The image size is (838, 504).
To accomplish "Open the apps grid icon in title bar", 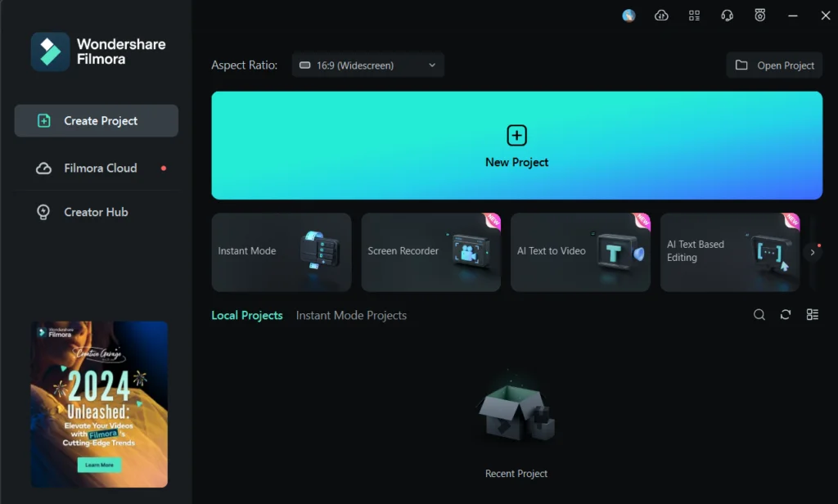I will (x=694, y=16).
